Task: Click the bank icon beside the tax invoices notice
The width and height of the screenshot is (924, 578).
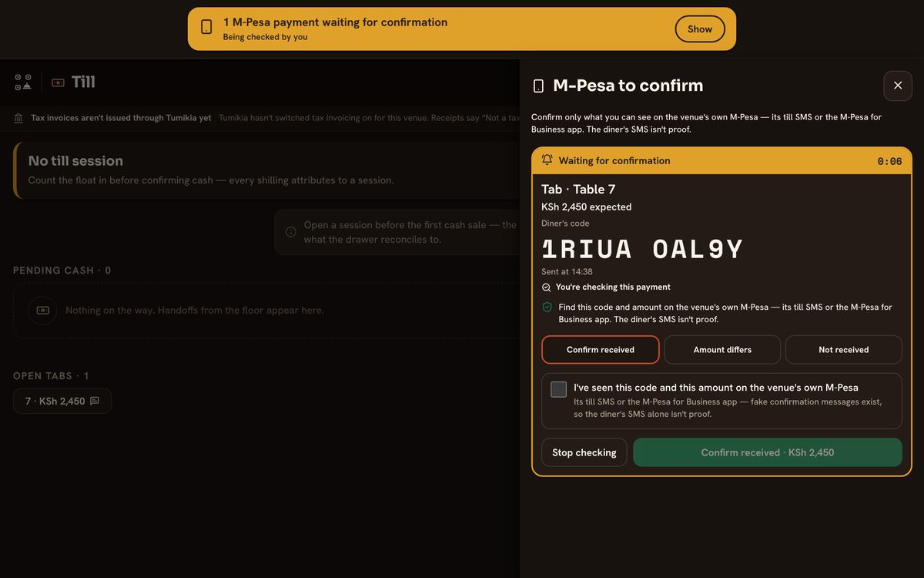Action: pos(18,118)
